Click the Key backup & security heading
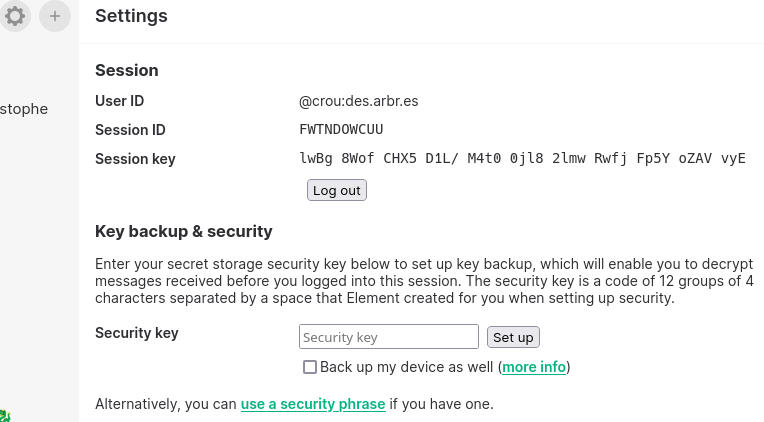Screen dimensions: 764x422 pos(184,231)
